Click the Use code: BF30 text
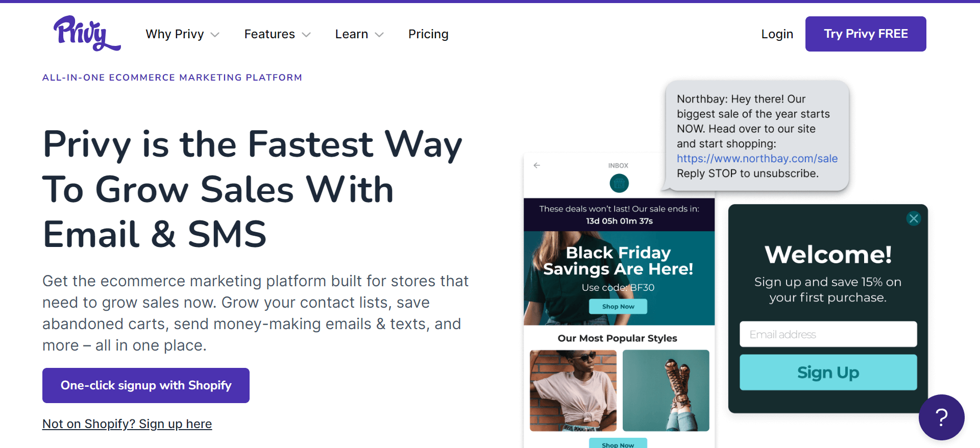980x448 pixels. pos(618,287)
